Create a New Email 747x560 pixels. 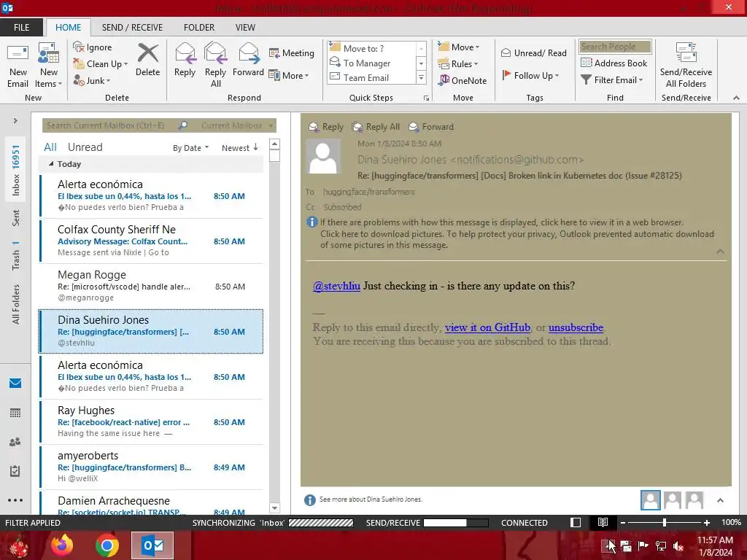[18, 66]
